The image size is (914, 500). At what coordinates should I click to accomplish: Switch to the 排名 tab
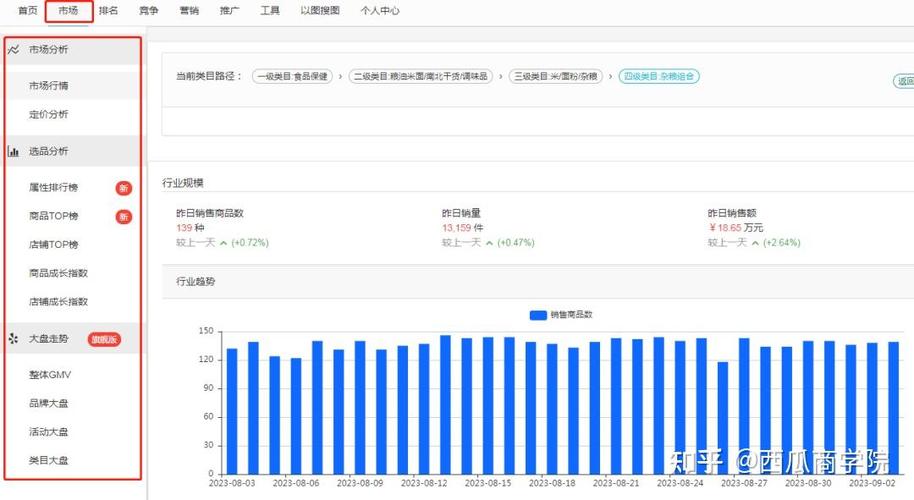point(108,10)
